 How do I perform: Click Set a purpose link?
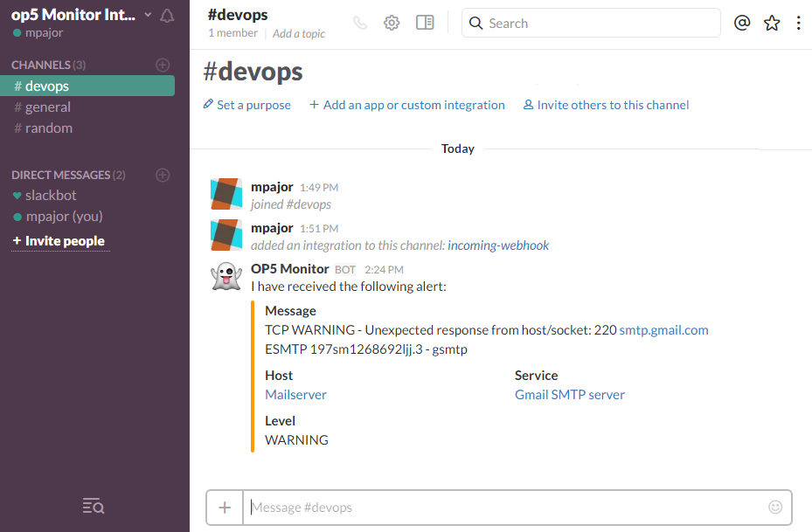coord(247,105)
